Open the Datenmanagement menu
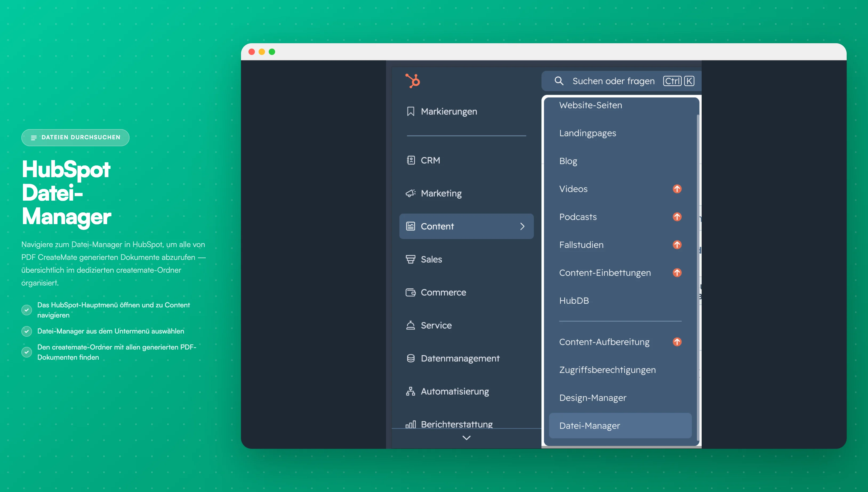868x492 pixels. tap(466, 358)
